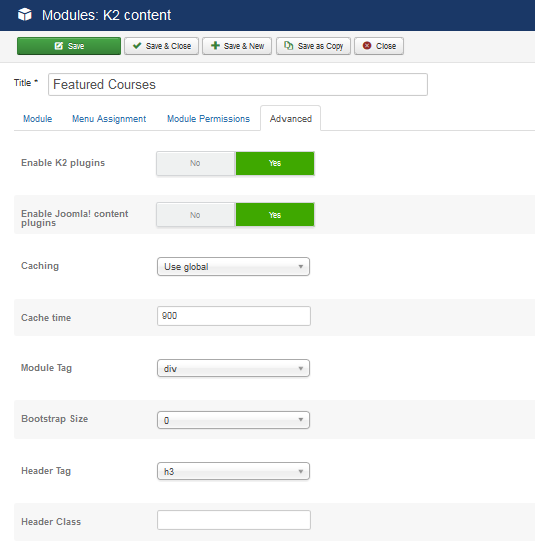535x551 pixels.
Task: Click the green Save edit icon
Action: pyautogui.click(x=59, y=46)
